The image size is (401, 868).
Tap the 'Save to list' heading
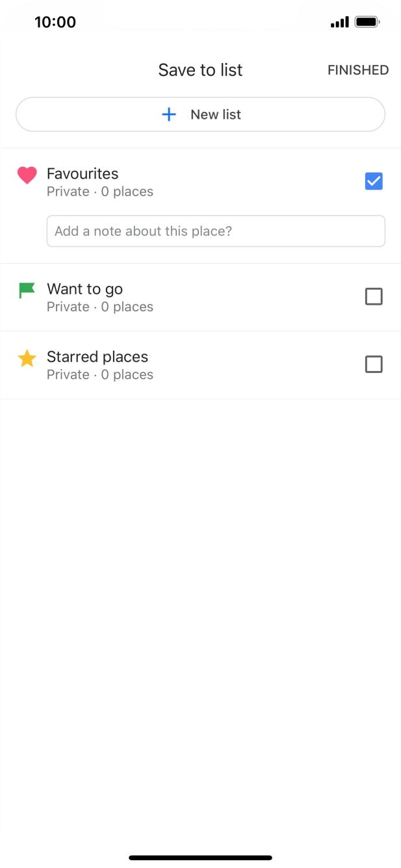(200, 70)
